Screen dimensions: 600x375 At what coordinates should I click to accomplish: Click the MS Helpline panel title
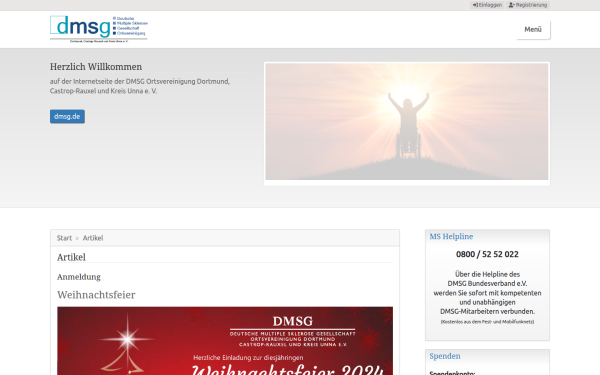click(451, 236)
